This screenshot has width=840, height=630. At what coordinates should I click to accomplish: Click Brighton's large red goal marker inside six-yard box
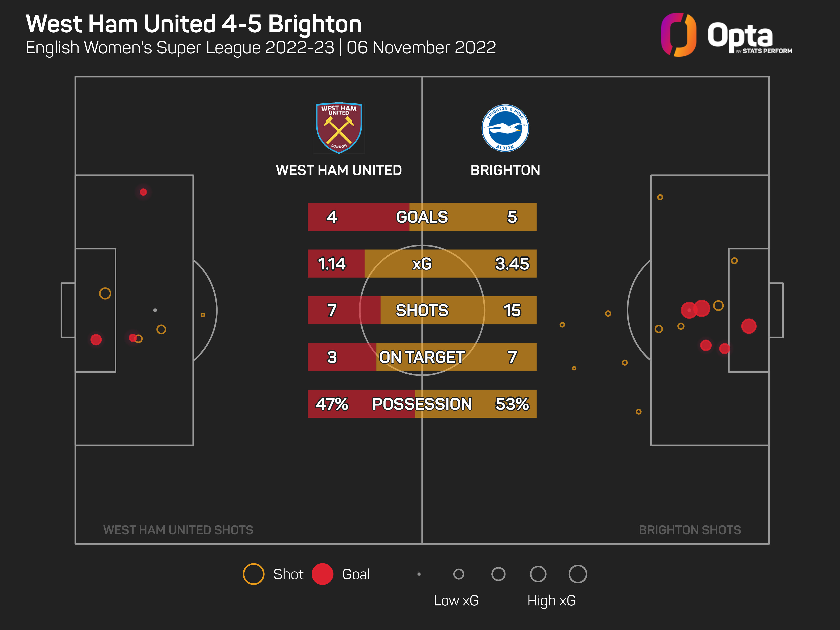point(748,326)
